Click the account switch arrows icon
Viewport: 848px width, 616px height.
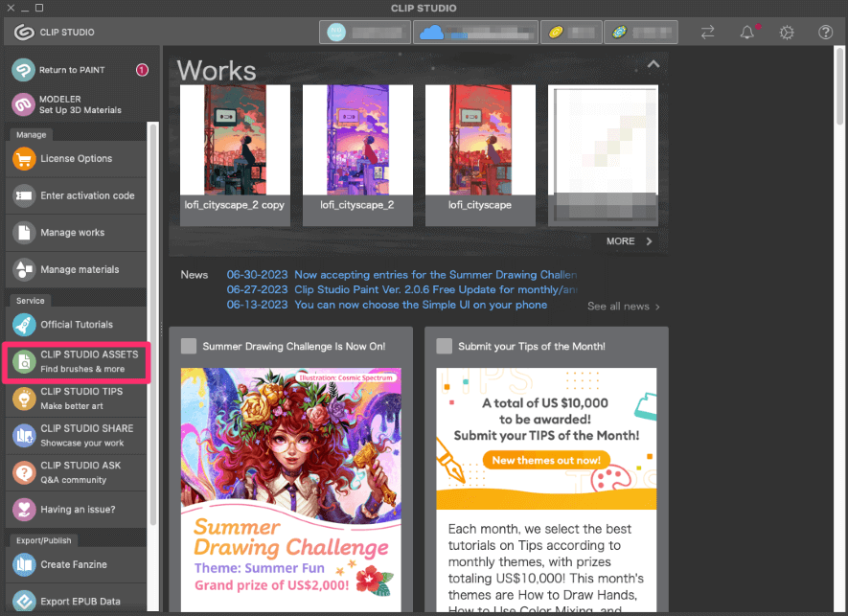click(707, 32)
